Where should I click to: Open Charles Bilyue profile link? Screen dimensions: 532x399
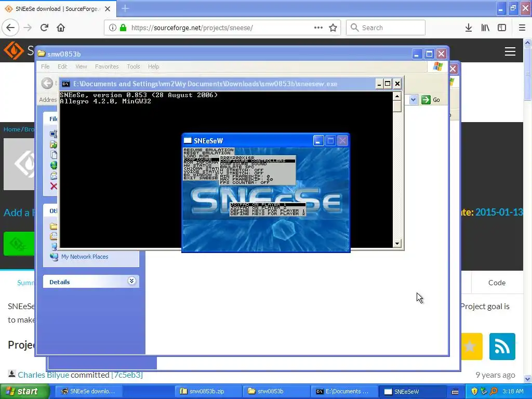pos(44,375)
